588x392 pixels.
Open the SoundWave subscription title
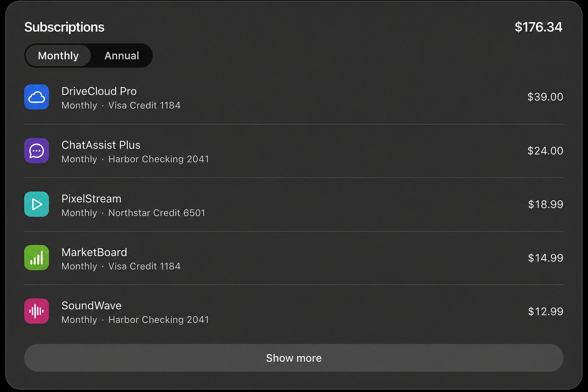[91, 306]
